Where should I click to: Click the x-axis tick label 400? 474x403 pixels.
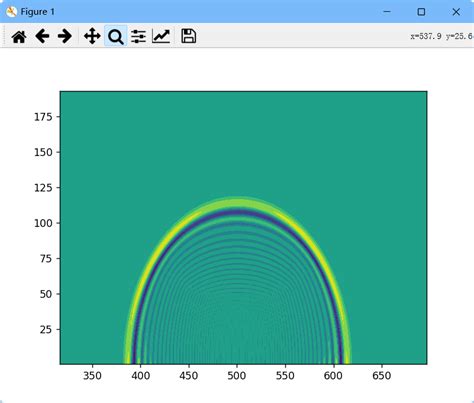140,376
